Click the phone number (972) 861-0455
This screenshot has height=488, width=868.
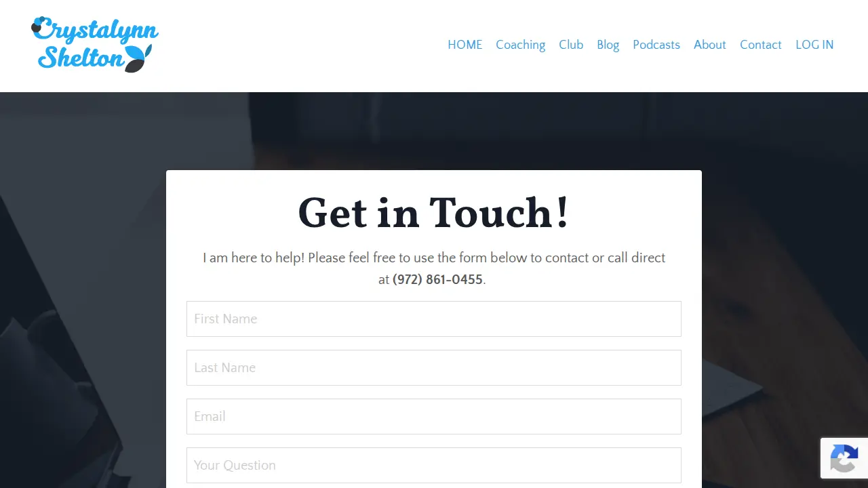tap(437, 279)
